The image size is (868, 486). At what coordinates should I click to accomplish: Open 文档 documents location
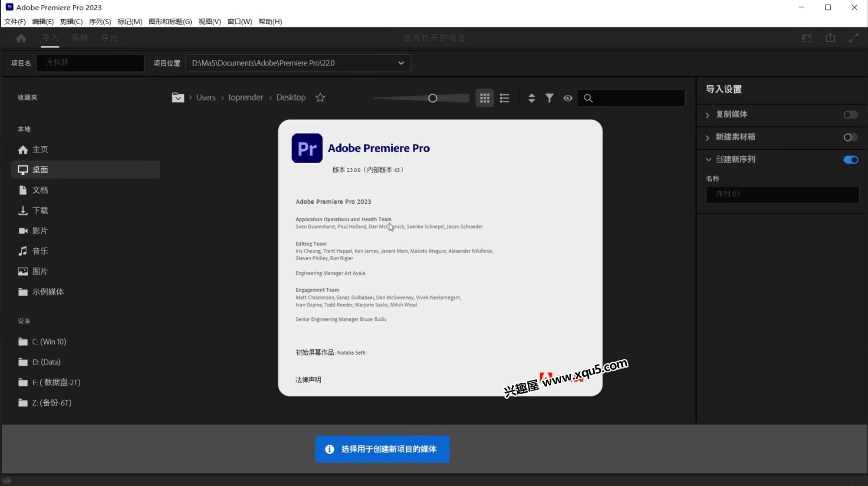85,190
